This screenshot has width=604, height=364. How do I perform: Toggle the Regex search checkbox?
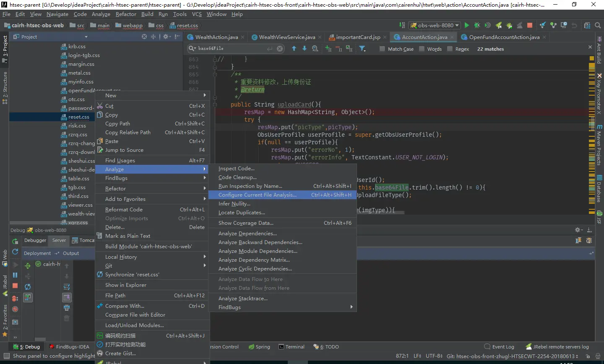(450, 49)
